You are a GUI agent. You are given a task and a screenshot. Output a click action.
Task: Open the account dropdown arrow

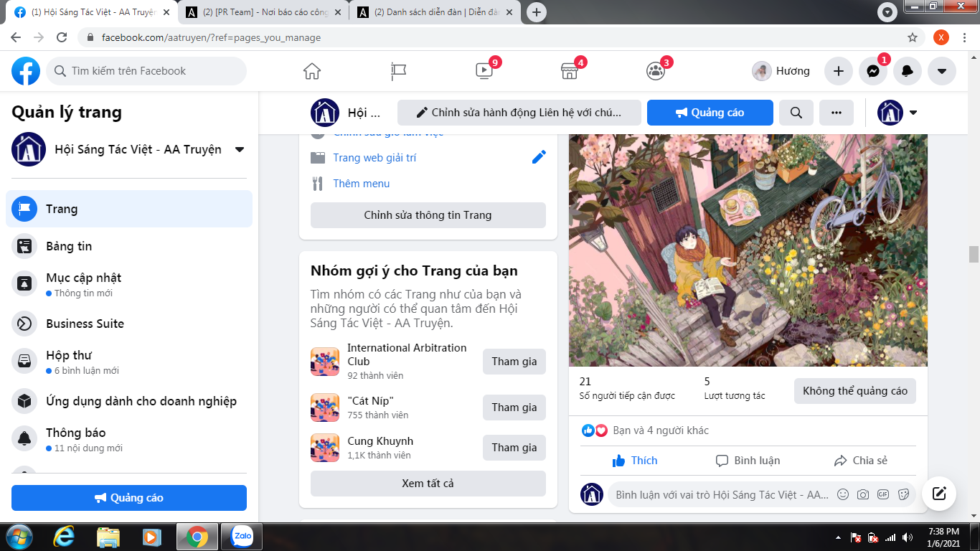click(942, 71)
